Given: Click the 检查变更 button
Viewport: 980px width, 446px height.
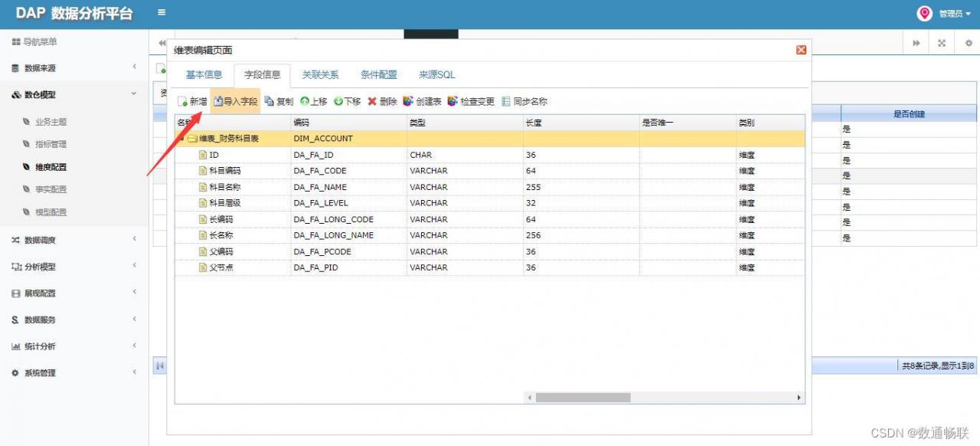Looking at the screenshot, I should coord(471,101).
